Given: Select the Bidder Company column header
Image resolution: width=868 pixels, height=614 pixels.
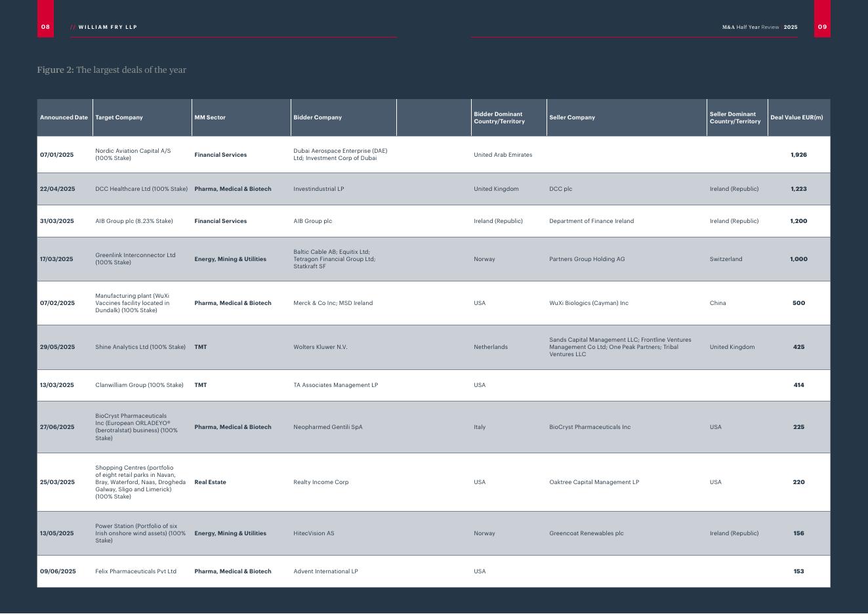Looking at the screenshot, I should [x=318, y=117].
